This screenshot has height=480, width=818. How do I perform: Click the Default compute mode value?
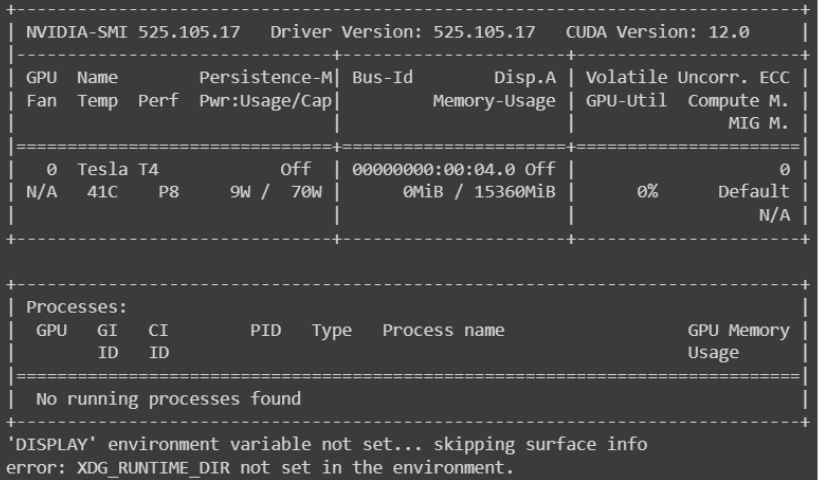(x=754, y=192)
